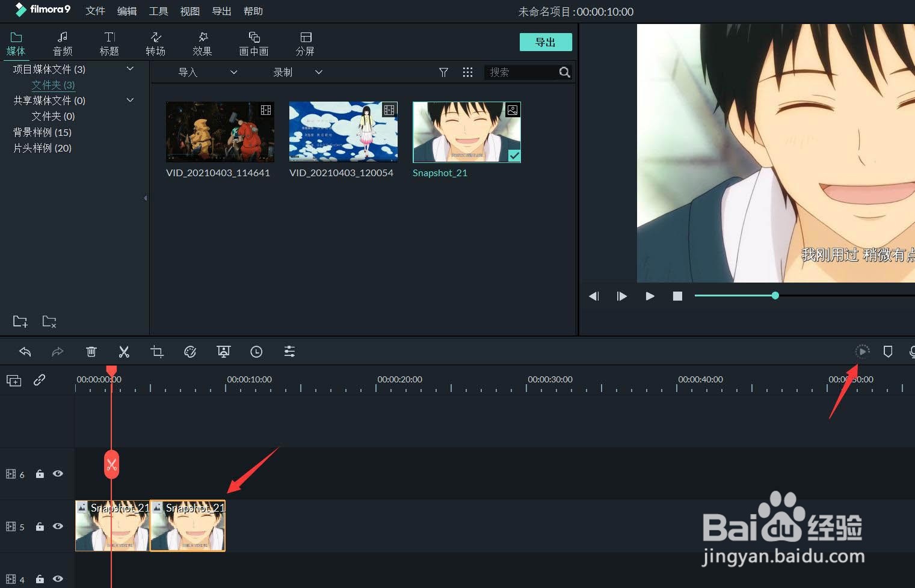Click the play frame-forward button
This screenshot has width=915, height=588.
(x=622, y=296)
